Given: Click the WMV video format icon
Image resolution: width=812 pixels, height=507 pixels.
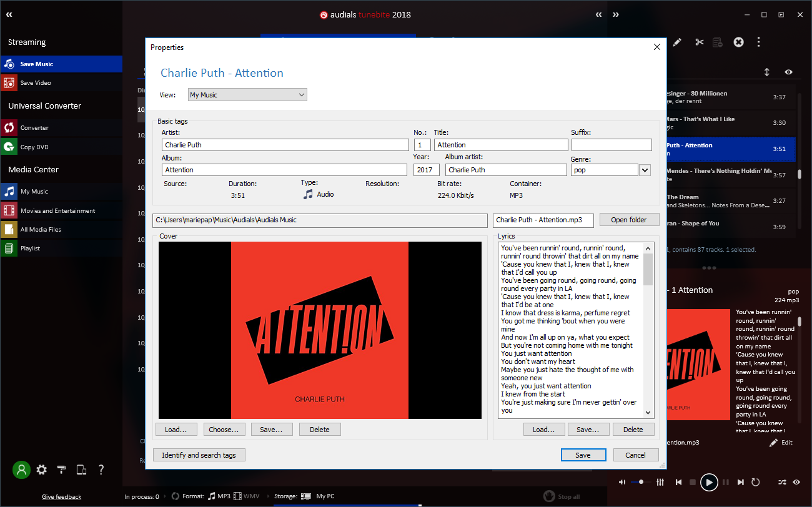Looking at the screenshot, I should click(237, 496).
